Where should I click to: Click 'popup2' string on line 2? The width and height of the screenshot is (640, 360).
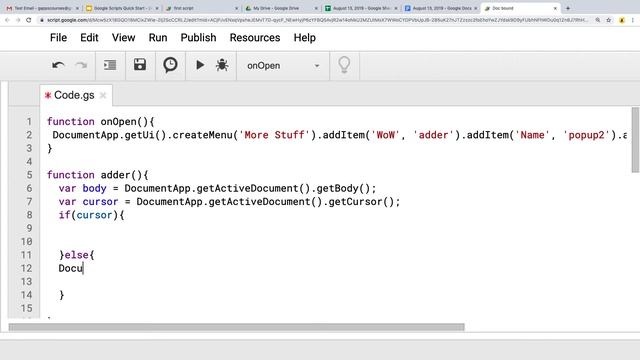[x=587, y=135]
